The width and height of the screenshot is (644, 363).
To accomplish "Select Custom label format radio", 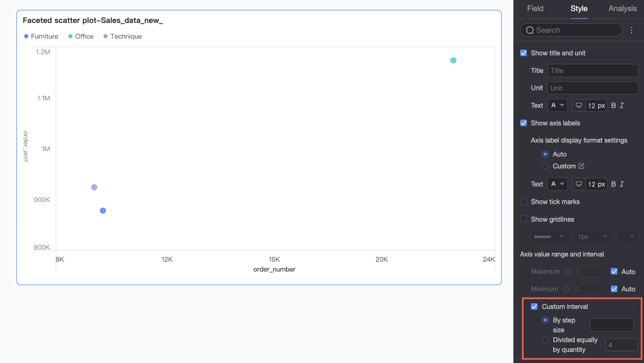I will (545, 166).
